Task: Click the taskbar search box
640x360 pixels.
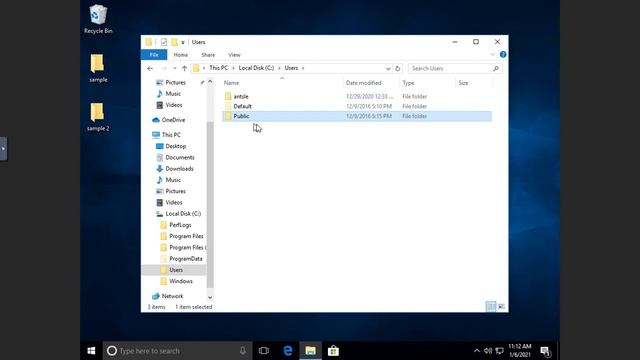Action: (x=178, y=351)
